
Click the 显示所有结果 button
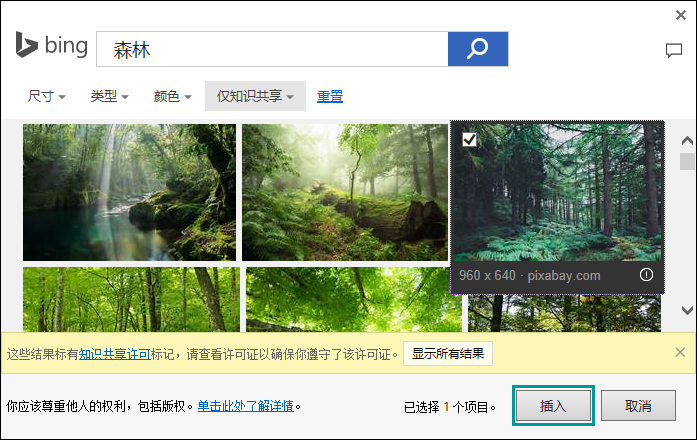point(448,353)
